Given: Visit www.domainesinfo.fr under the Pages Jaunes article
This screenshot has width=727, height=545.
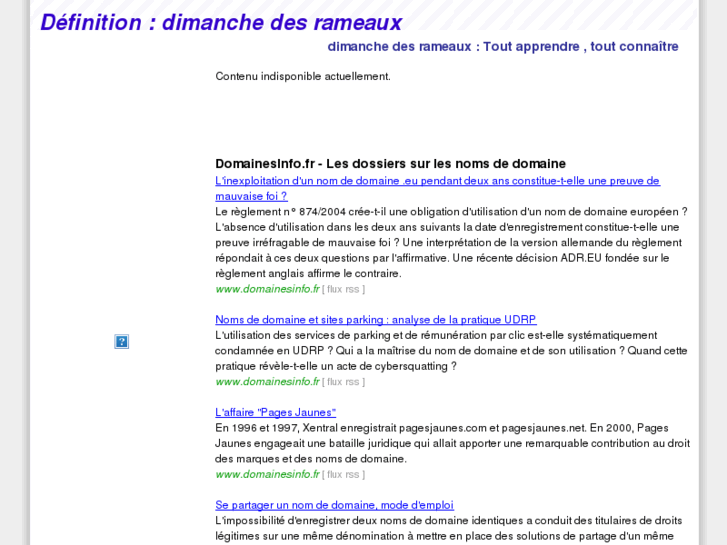Looking at the screenshot, I should coord(268,474).
